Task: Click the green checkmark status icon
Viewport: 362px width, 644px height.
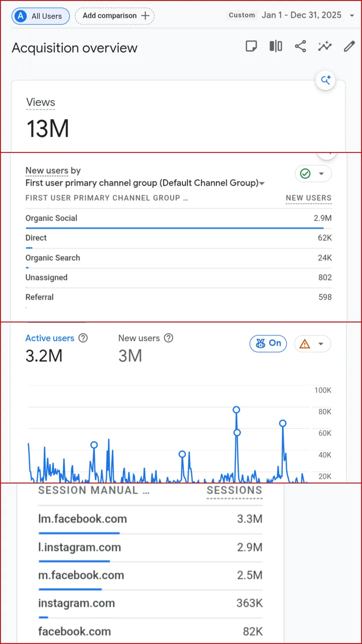Action: 305,174
